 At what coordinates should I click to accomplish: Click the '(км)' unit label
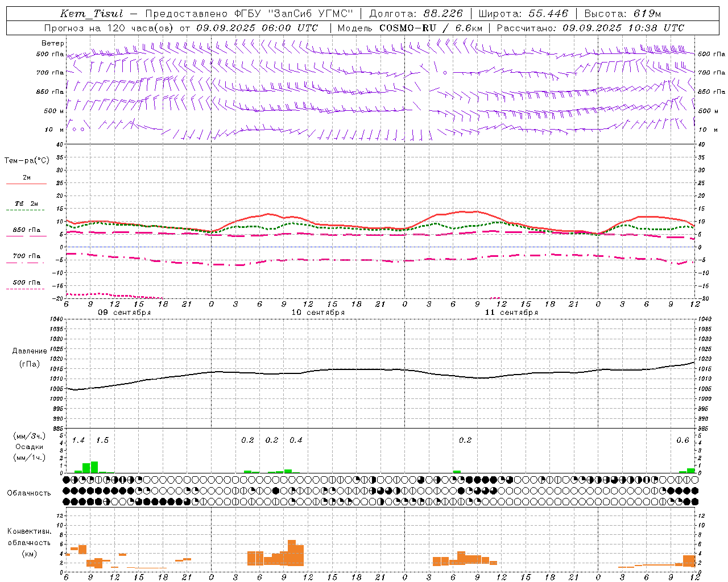pyautogui.click(x=29, y=554)
